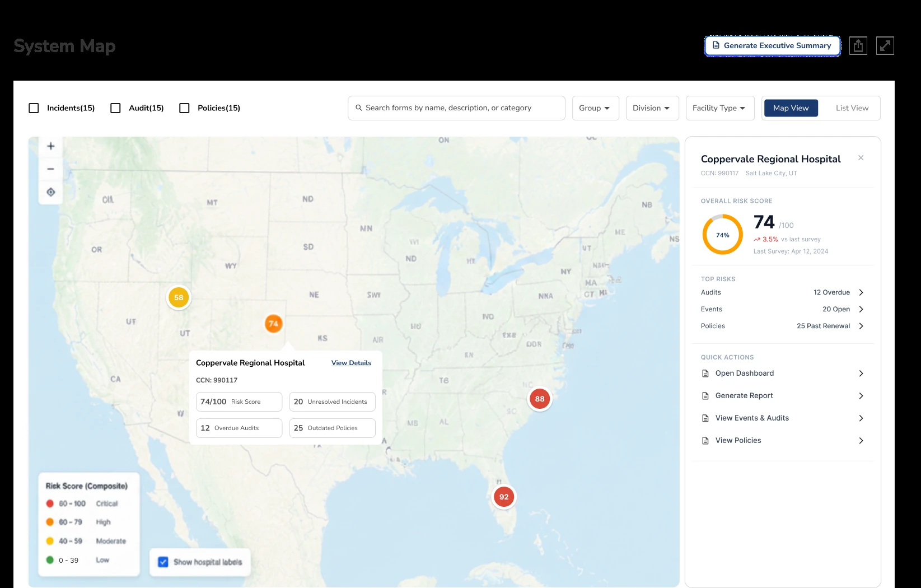Click the 74% risk score donut chart

[723, 235]
